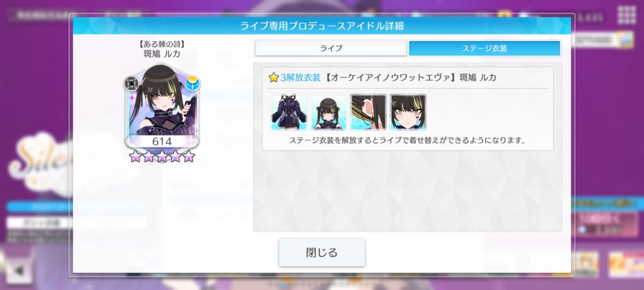Select the ステージ衣装 tab
Screen dimensions: 644x290
[484, 48]
